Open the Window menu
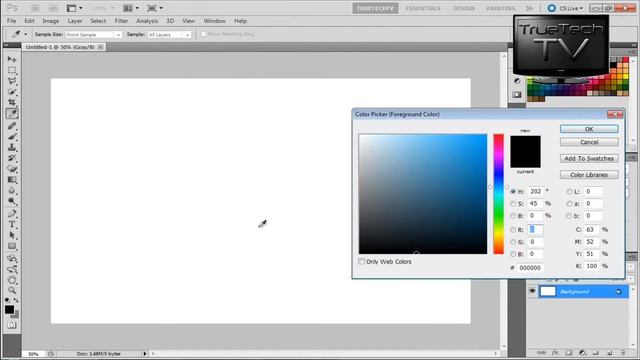640x360 pixels. tap(214, 21)
